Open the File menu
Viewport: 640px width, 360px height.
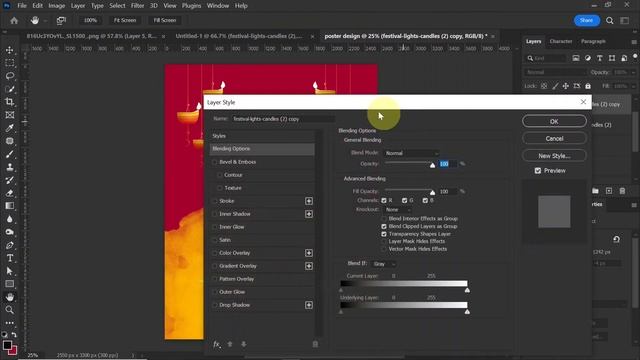[x=22, y=6]
